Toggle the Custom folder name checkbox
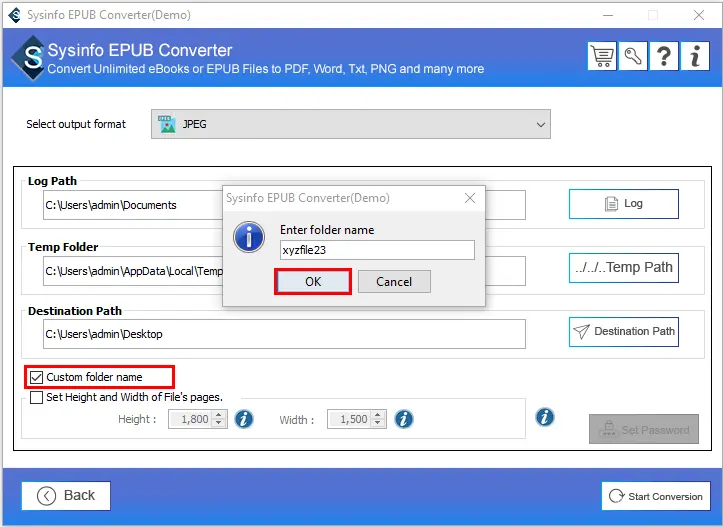The width and height of the screenshot is (723, 527). pos(36,377)
